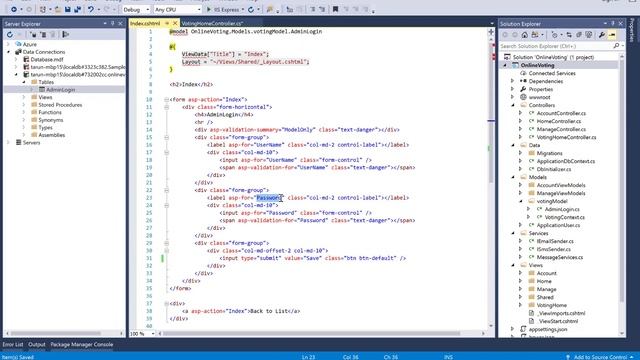Click the Undo icon in the toolbar
The height and width of the screenshot is (360, 640).
(x=91, y=9)
